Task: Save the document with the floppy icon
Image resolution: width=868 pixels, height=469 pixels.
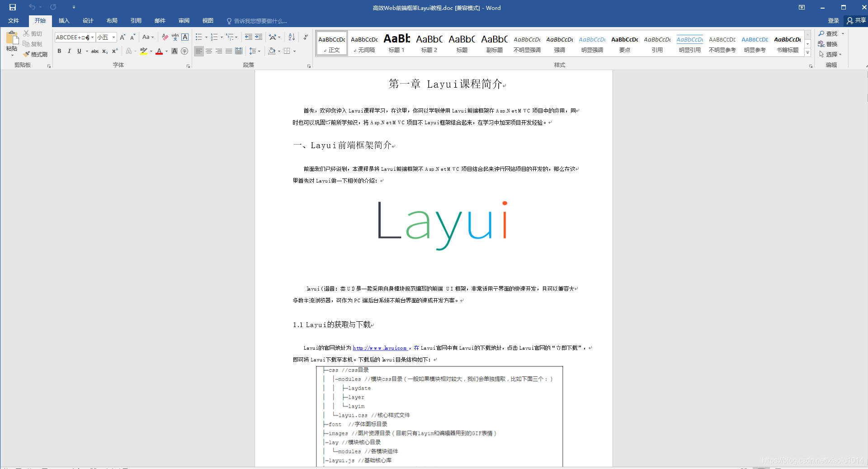Action: [x=13, y=7]
